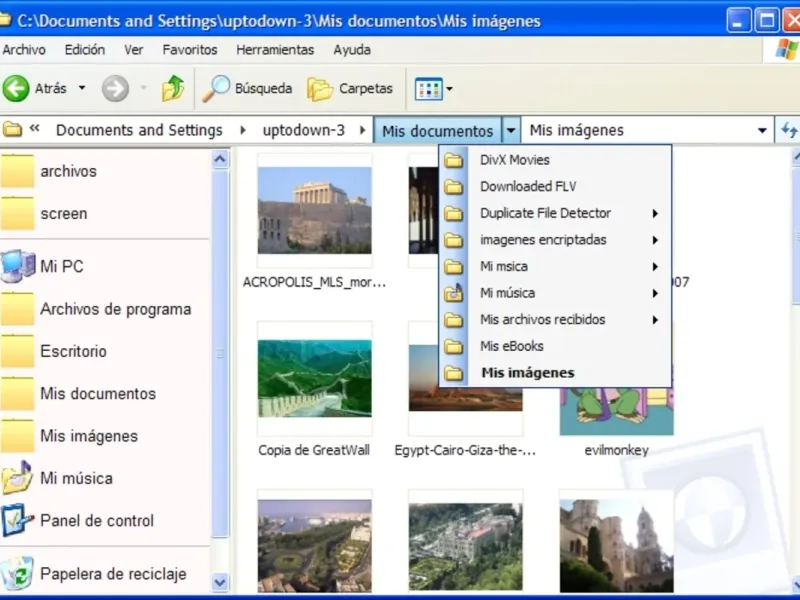Click the Documents and Settings breadcrumb
800x600 pixels.
click(x=139, y=130)
